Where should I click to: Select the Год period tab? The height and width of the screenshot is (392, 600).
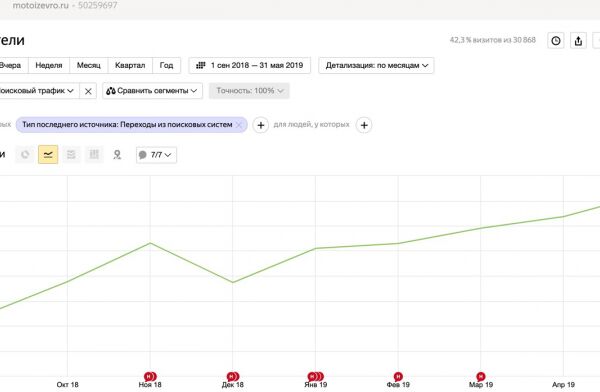[x=166, y=65]
